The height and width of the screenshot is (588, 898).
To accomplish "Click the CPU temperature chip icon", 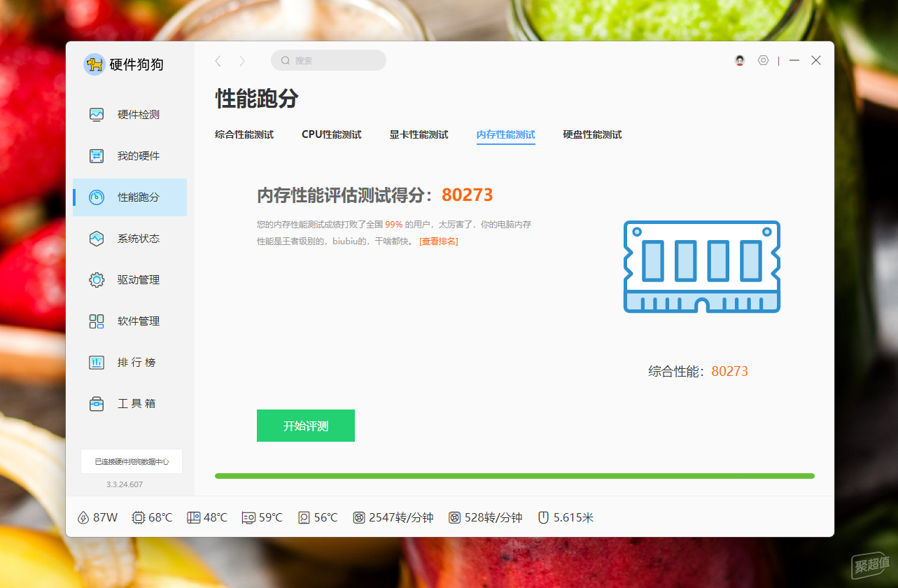I will [139, 518].
